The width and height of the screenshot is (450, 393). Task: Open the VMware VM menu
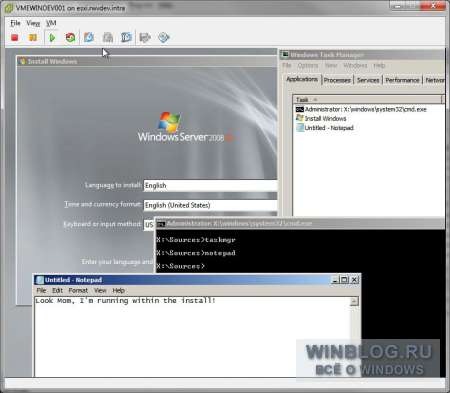coord(51,23)
